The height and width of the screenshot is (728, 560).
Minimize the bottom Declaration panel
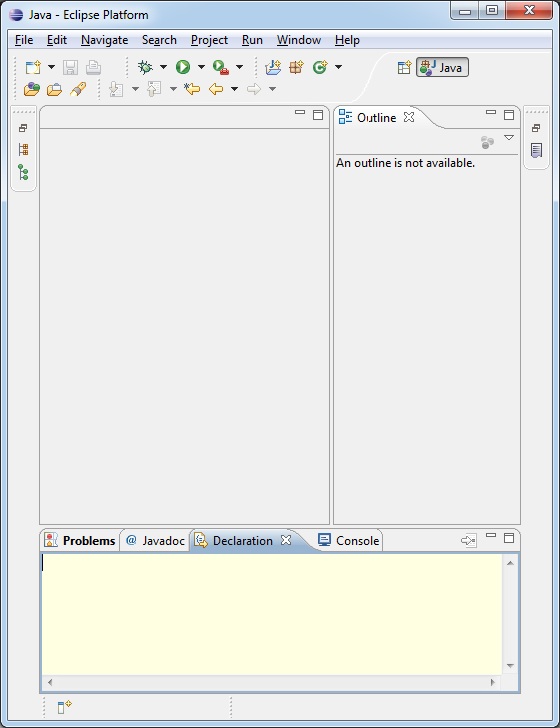(491, 535)
